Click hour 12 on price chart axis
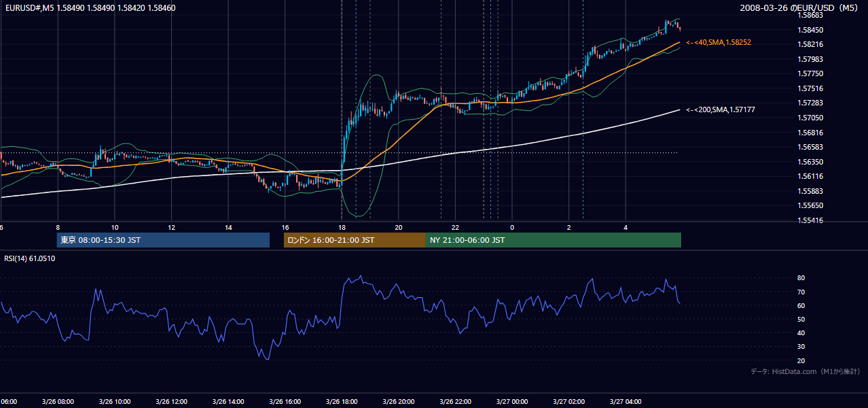Viewport: 868px width, 408px height. pyautogui.click(x=171, y=227)
